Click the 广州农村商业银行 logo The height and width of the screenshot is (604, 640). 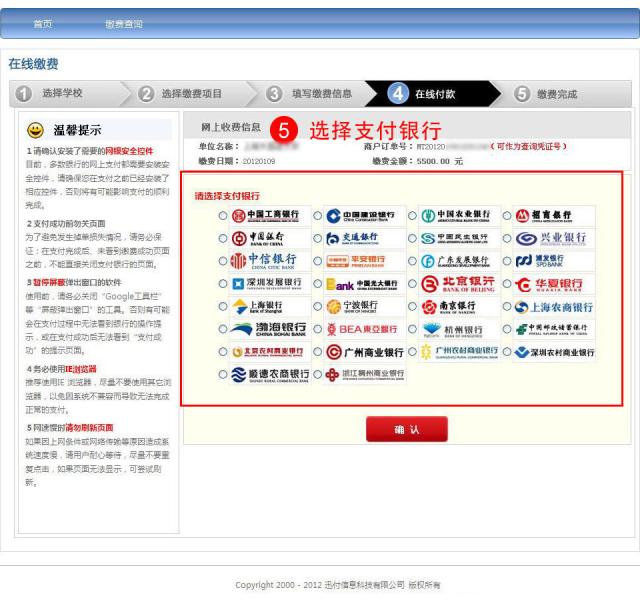(460, 351)
